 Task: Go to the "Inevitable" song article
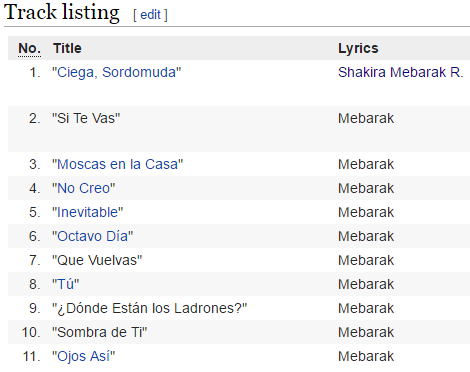(x=87, y=212)
